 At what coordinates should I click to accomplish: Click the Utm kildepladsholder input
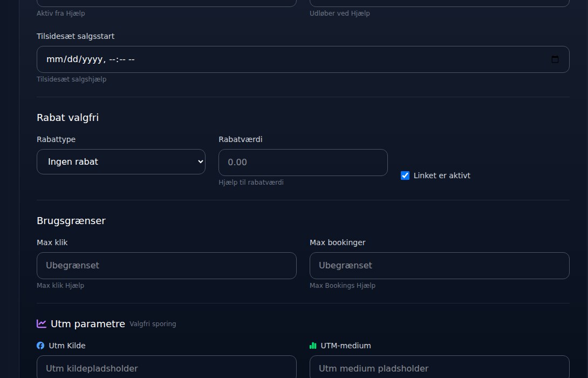(167, 367)
